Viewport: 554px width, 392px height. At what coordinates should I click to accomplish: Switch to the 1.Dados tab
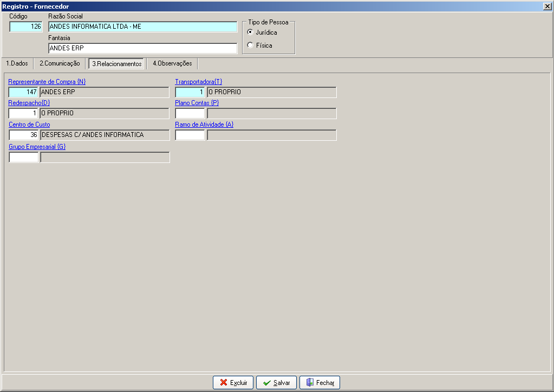click(17, 63)
